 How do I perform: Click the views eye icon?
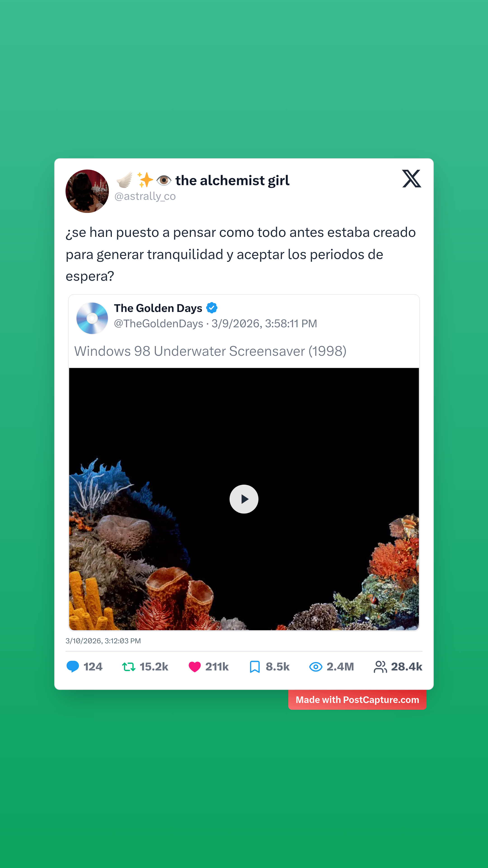click(316, 667)
